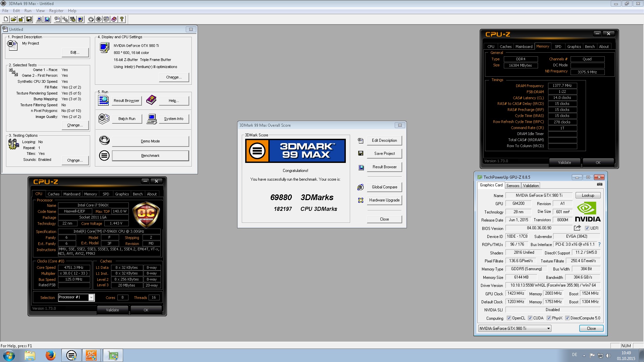644x362 pixels.
Task: Click the Windows Start orb
Action: (x=9, y=355)
